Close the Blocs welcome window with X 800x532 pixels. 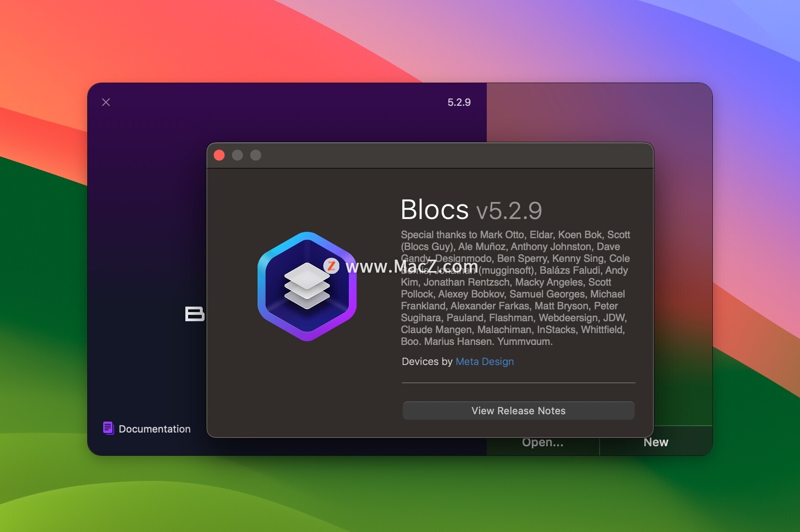pos(106,102)
